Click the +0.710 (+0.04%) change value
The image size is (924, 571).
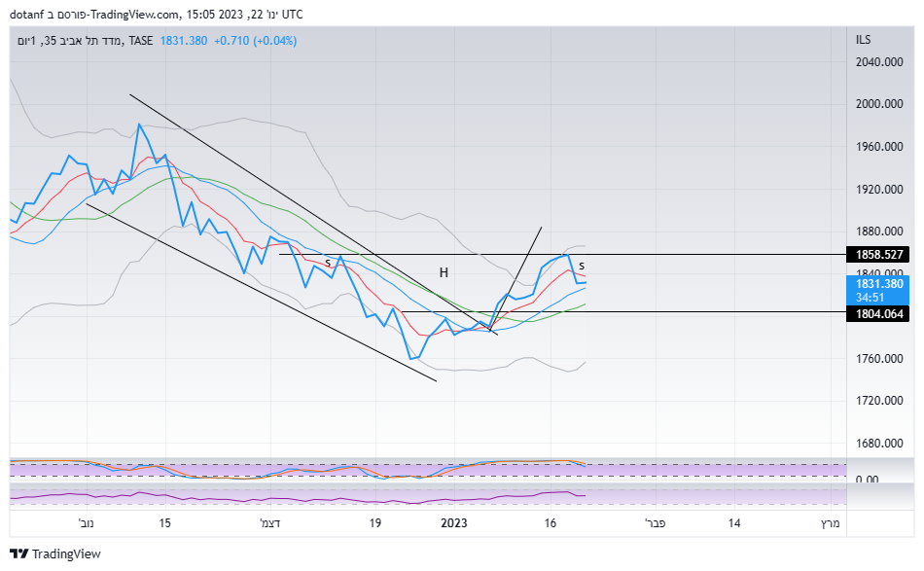point(255,41)
